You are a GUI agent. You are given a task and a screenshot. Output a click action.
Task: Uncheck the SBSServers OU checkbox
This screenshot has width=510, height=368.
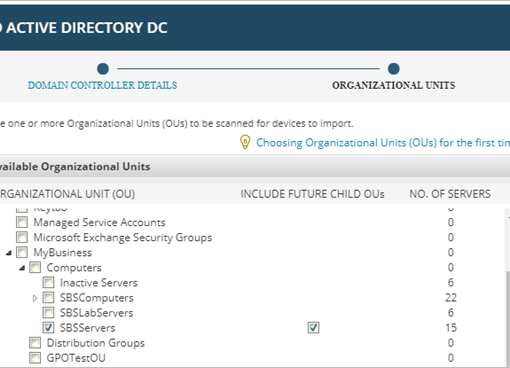pos(48,328)
